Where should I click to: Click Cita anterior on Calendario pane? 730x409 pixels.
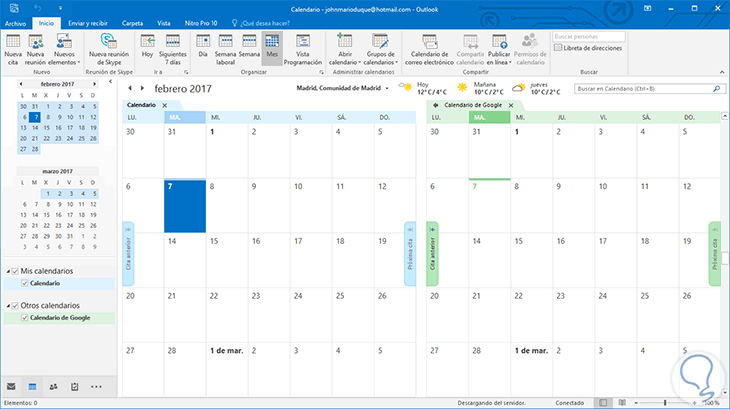tap(128, 254)
